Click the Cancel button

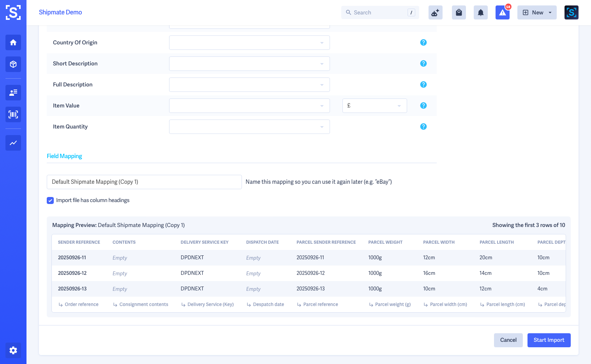pos(508,340)
